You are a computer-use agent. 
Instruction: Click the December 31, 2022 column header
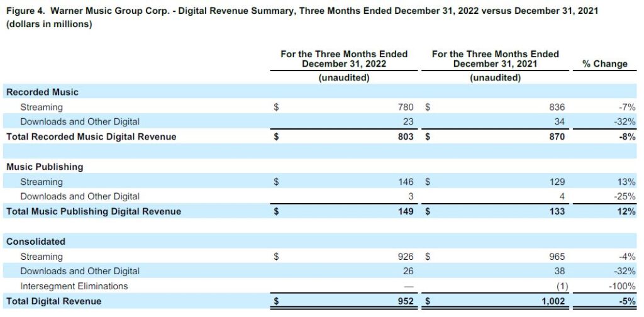click(x=343, y=59)
